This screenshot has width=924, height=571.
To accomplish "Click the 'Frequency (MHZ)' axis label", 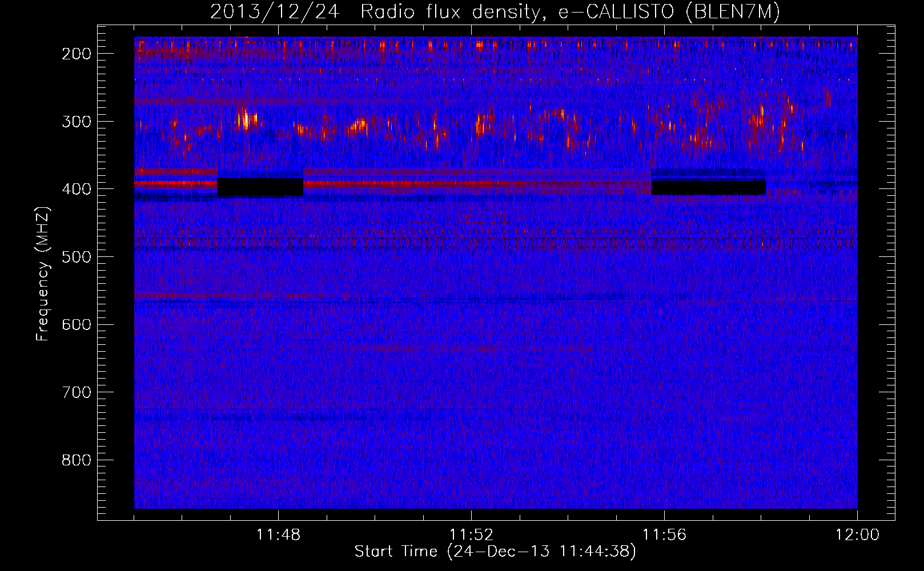I will coord(43,274).
